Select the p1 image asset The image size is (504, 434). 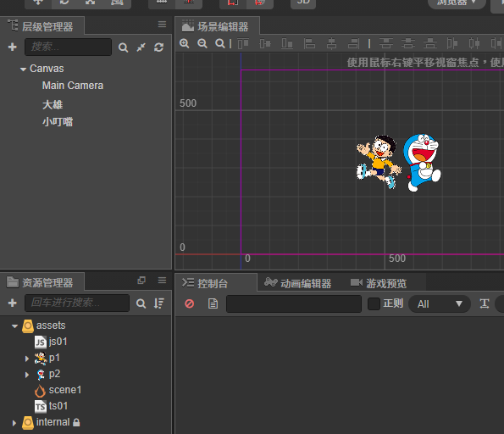[x=54, y=358]
